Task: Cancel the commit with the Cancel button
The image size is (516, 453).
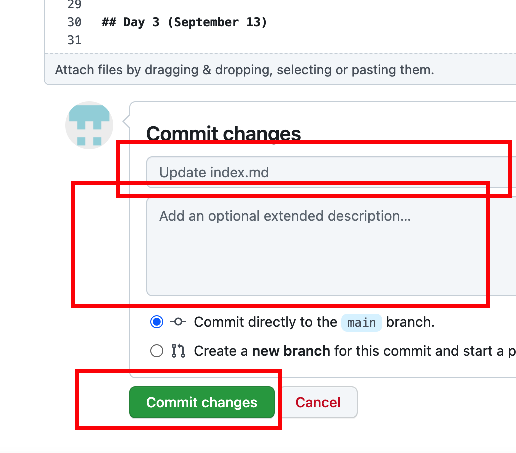Action: click(x=318, y=402)
